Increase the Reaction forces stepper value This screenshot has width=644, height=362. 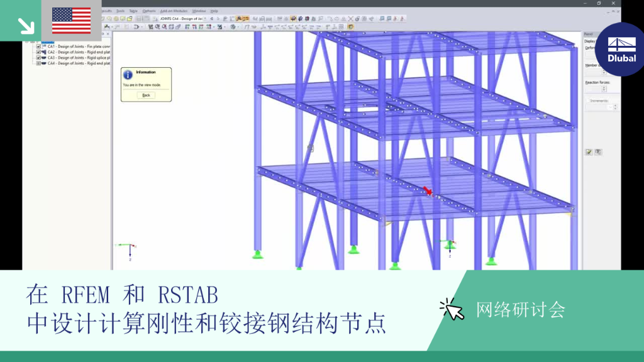(604, 87)
